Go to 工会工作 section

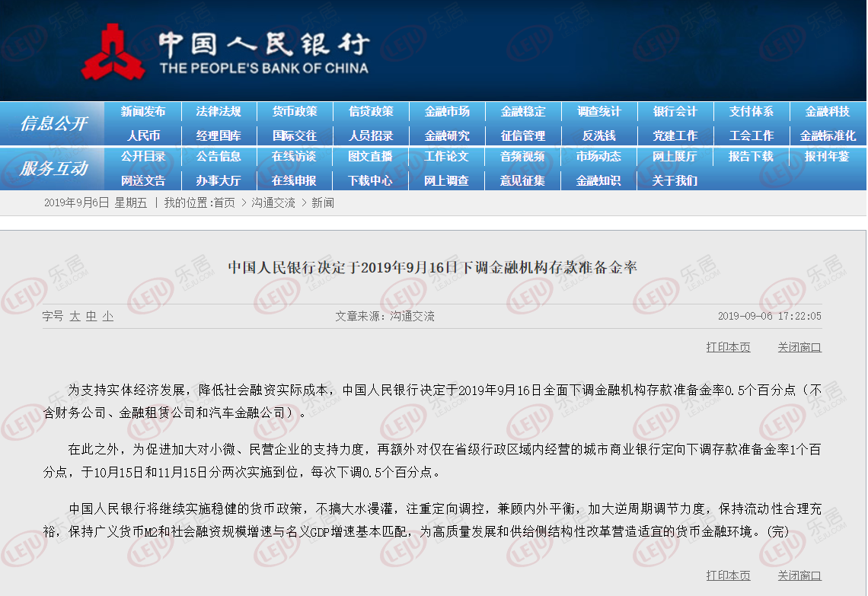(752, 135)
